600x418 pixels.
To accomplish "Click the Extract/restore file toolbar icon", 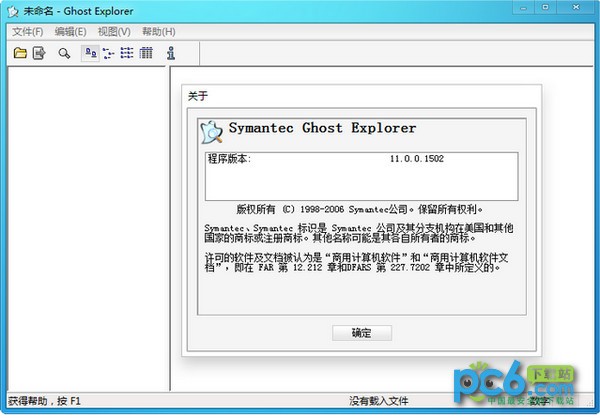I will coord(39,53).
